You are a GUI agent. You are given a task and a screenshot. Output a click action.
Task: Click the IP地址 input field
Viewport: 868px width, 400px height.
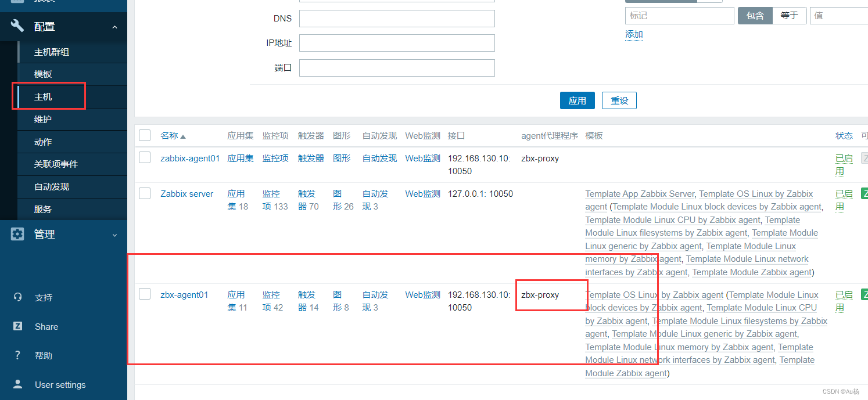click(x=397, y=43)
